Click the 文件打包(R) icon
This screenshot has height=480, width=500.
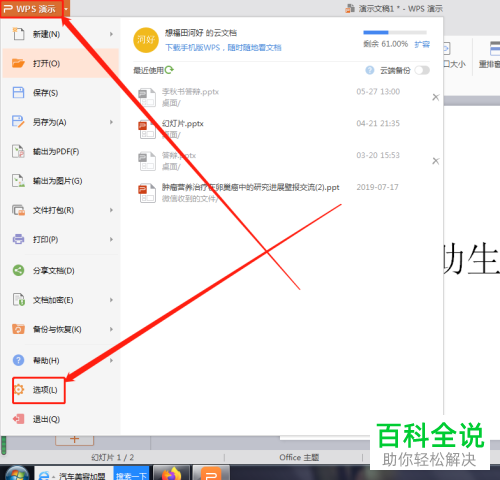[x=18, y=210]
